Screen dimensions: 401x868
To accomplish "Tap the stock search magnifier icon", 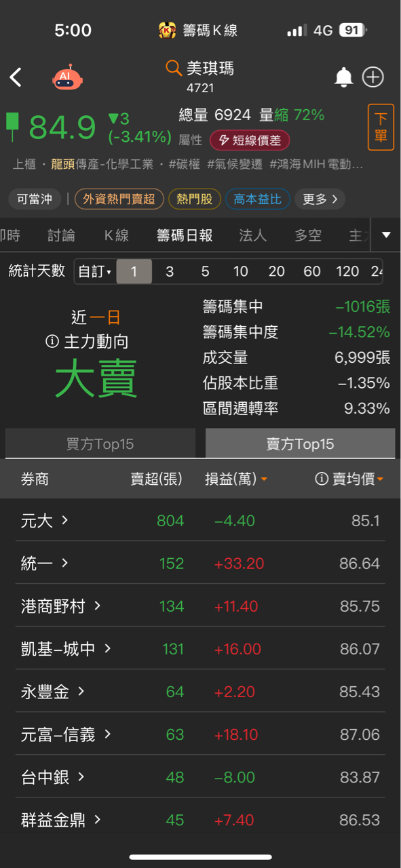I will click(x=174, y=68).
